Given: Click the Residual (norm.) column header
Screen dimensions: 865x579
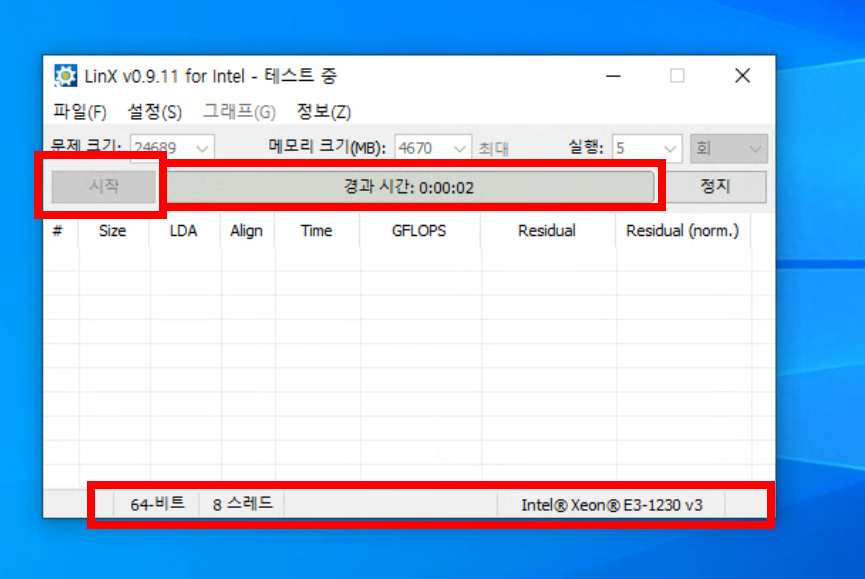Looking at the screenshot, I should (x=682, y=230).
